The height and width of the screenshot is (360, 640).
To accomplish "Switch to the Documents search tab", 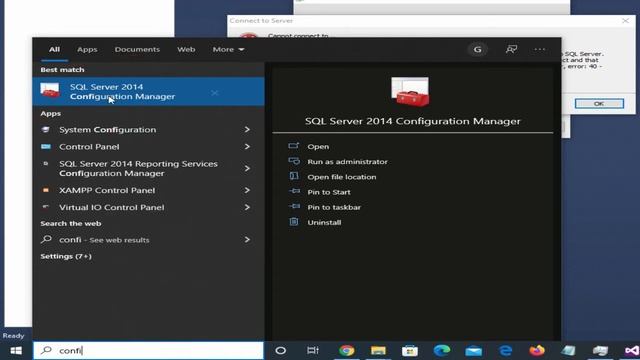I will click(137, 49).
